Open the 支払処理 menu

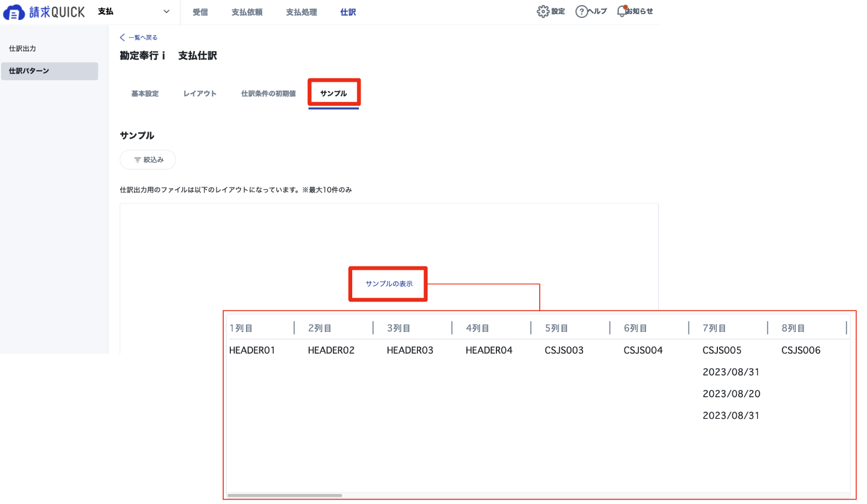(x=302, y=12)
